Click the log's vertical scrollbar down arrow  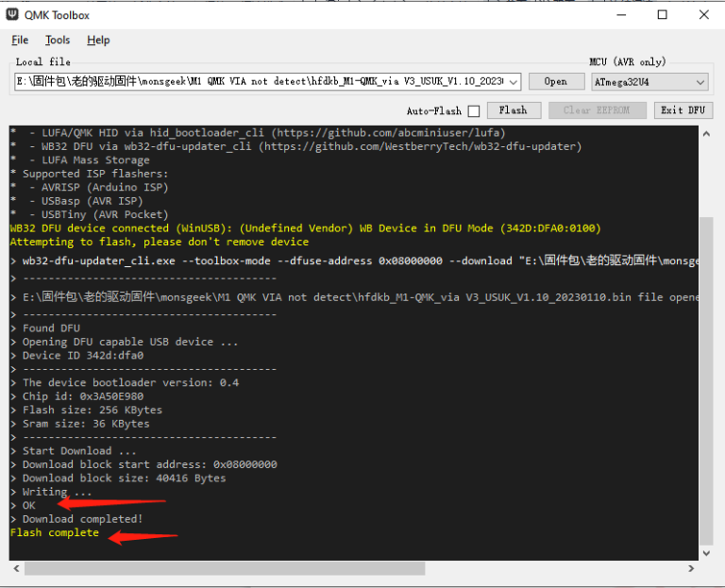click(706, 553)
